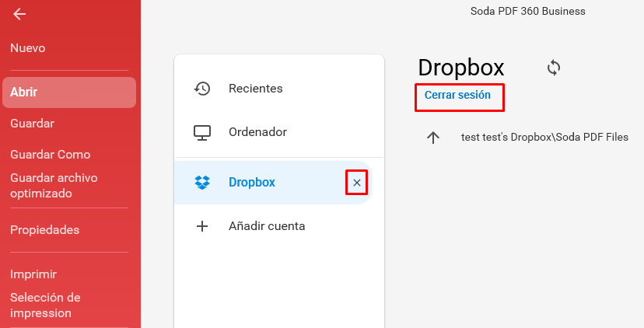The image size is (644, 328).
Task: Select the Dropbox account entry
Action: pyautogui.click(x=273, y=183)
